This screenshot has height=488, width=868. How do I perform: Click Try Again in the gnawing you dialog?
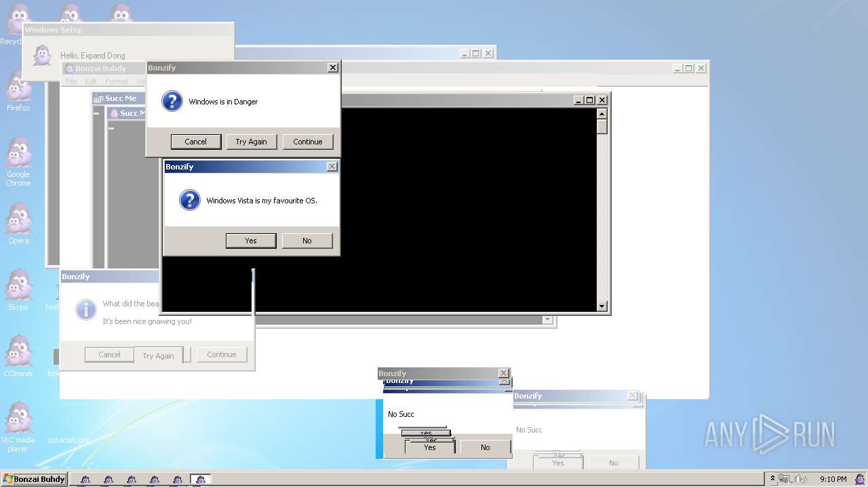pos(158,356)
